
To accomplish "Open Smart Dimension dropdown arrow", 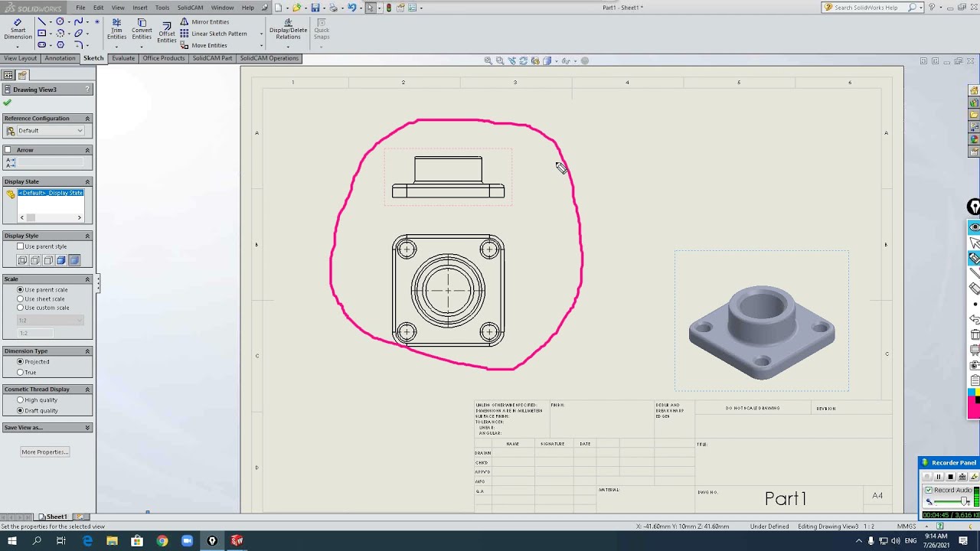I will pyautogui.click(x=18, y=47).
